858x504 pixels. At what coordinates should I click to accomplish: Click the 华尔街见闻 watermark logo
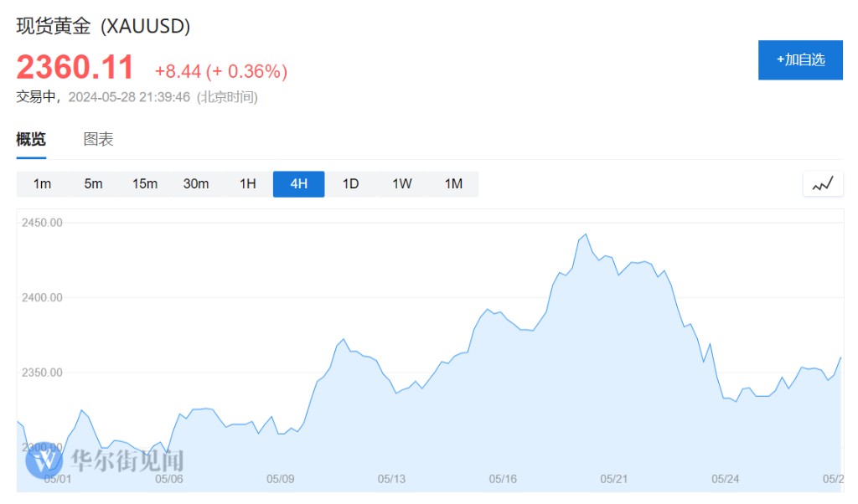tap(106, 460)
